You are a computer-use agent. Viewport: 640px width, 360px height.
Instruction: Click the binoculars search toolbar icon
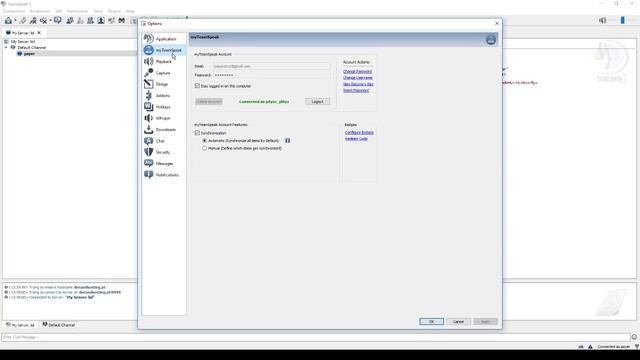[122, 20]
